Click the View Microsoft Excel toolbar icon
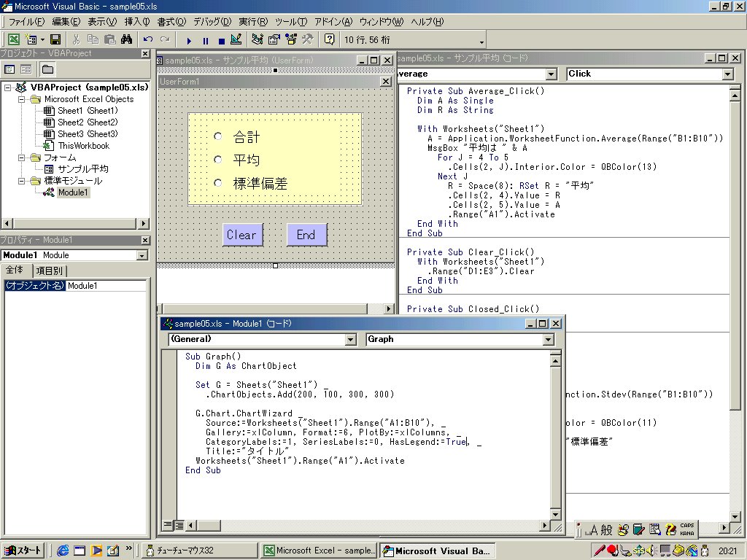The height and width of the screenshot is (560, 747). (14, 39)
